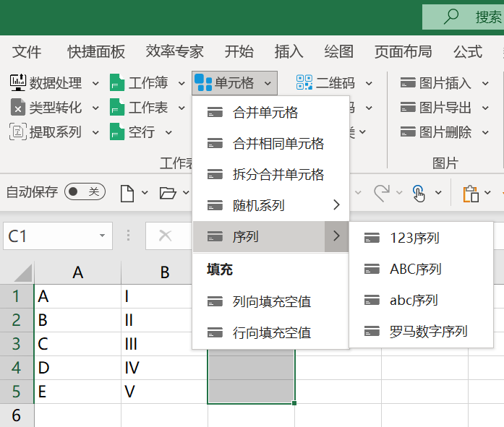Click the green 工作表 icon
This screenshot has height=427, width=504.
pos(117,107)
